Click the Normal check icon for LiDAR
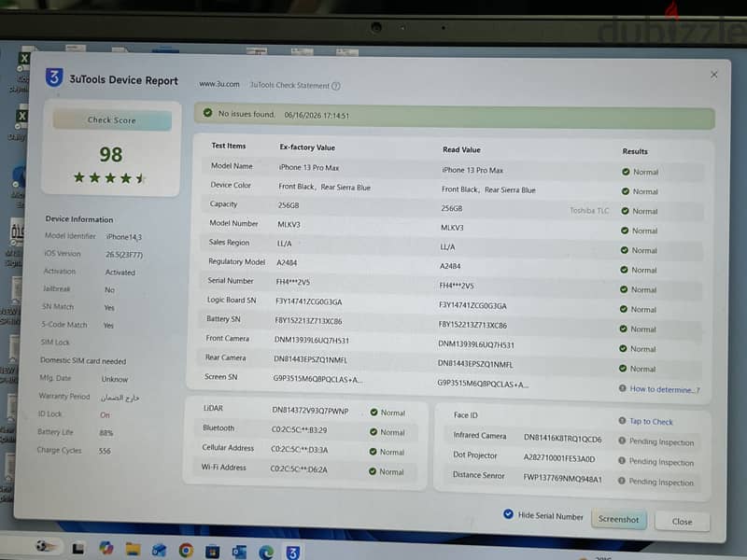The height and width of the screenshot is (560, 747). [374, 412]
